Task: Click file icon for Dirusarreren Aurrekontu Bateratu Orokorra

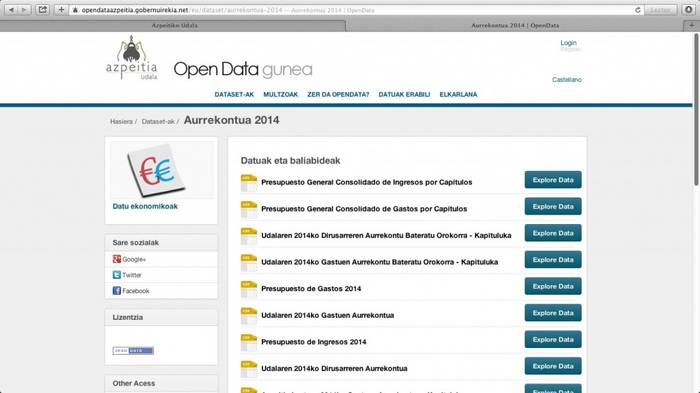Action: point(249,236)
